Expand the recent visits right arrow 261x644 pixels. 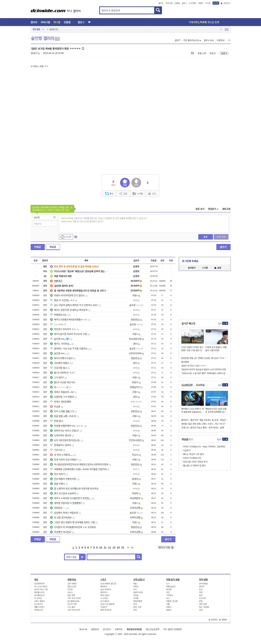[221, 29]
